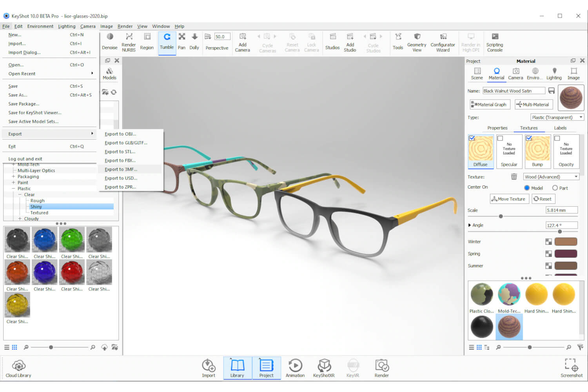Image resolution: width=588 pixels, height=392 pixels.
Task: Select the Tumble camera tool
Action: 167,42
